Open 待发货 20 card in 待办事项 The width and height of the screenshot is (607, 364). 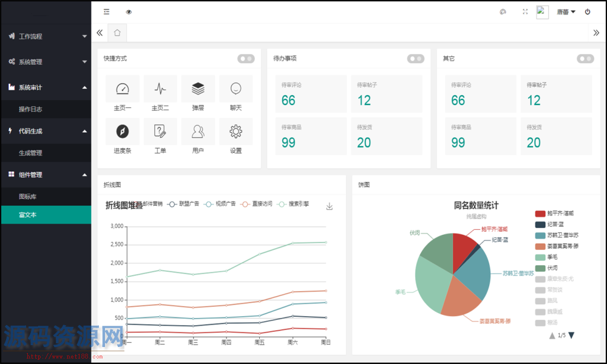tap(386, 136)
